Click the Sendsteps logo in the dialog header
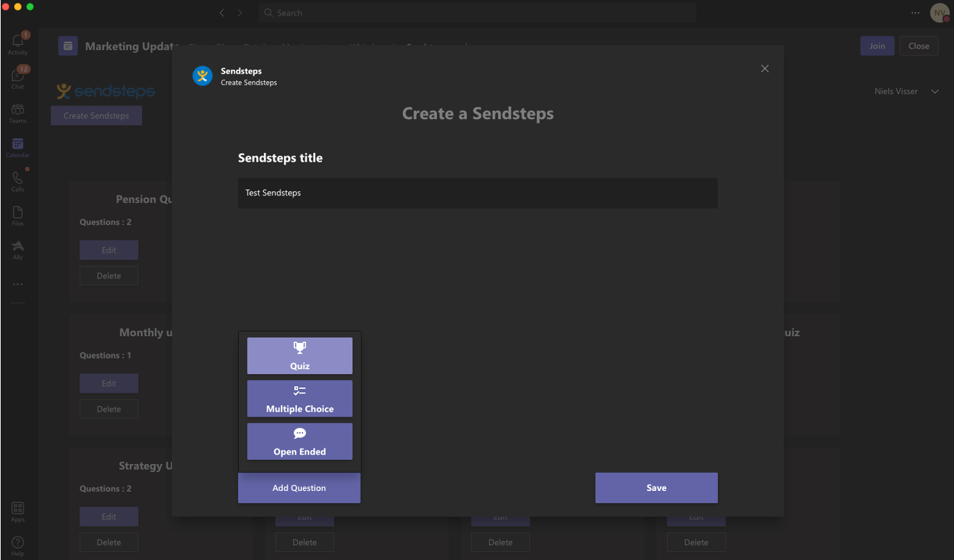The image size is (954, 560). click(202, 75)
